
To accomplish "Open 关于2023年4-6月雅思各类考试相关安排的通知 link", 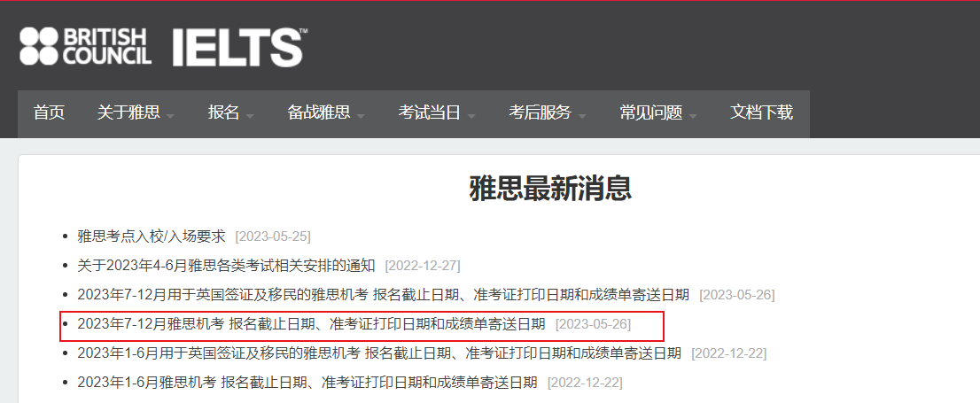I will (226, 266).
